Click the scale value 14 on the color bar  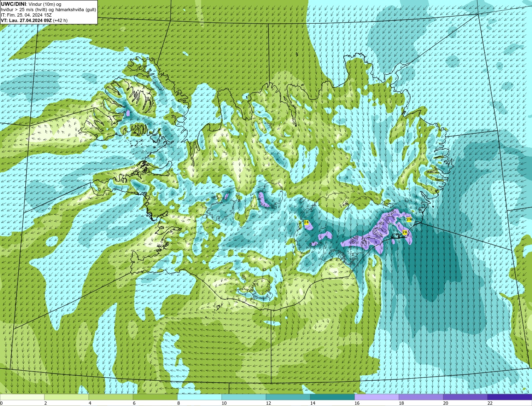point(313,403)
